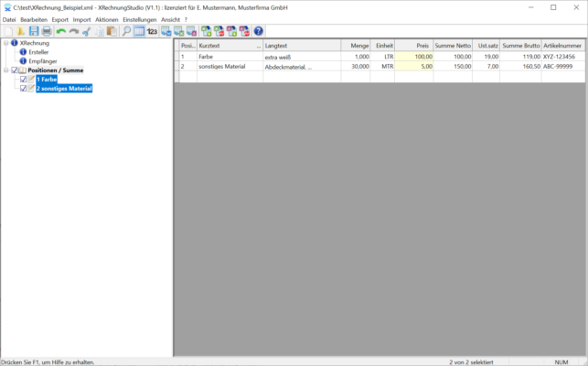This screenshot has height=366, width=588.
Task: Open the Datei menu
Action: [x=9, y=20]
